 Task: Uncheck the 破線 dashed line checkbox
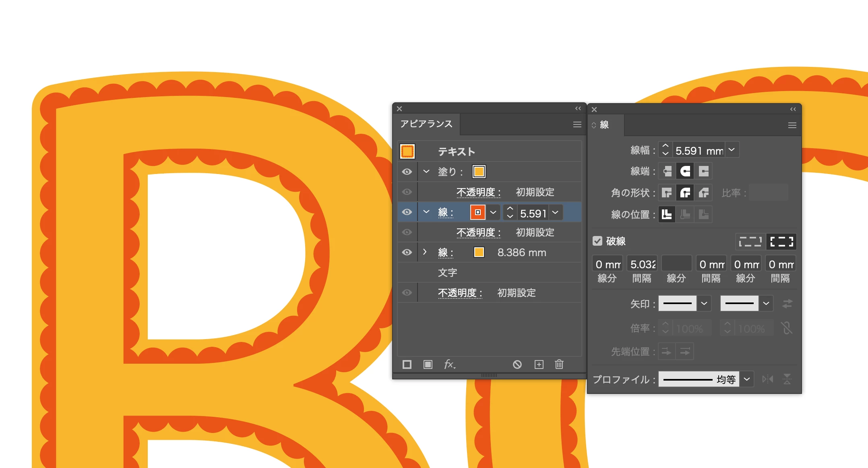(x=597, y=241)
